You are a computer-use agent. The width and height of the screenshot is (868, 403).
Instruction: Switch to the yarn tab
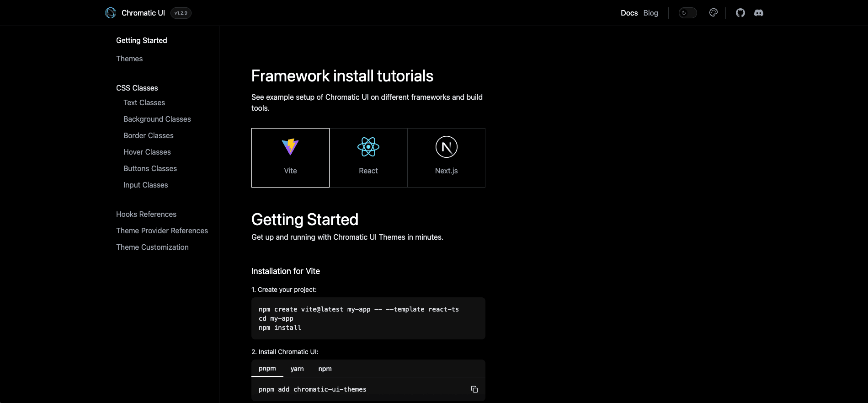coord(297,369)
